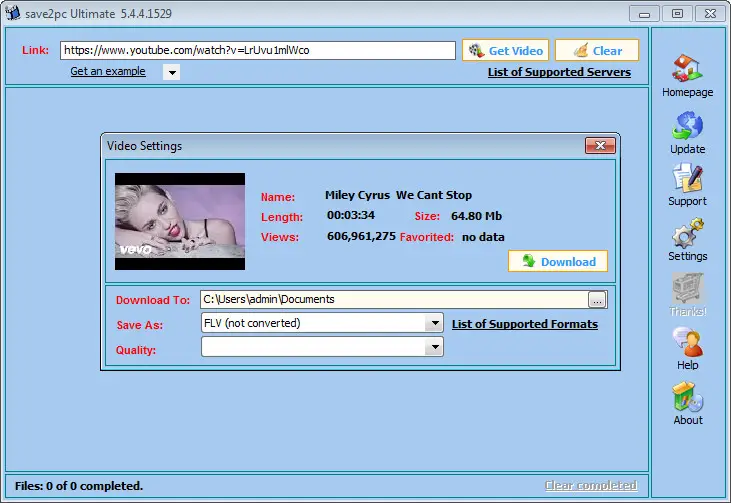Click the Thanks! shopping cart icon
731x503 pixels.
click(x=687, y=288)
